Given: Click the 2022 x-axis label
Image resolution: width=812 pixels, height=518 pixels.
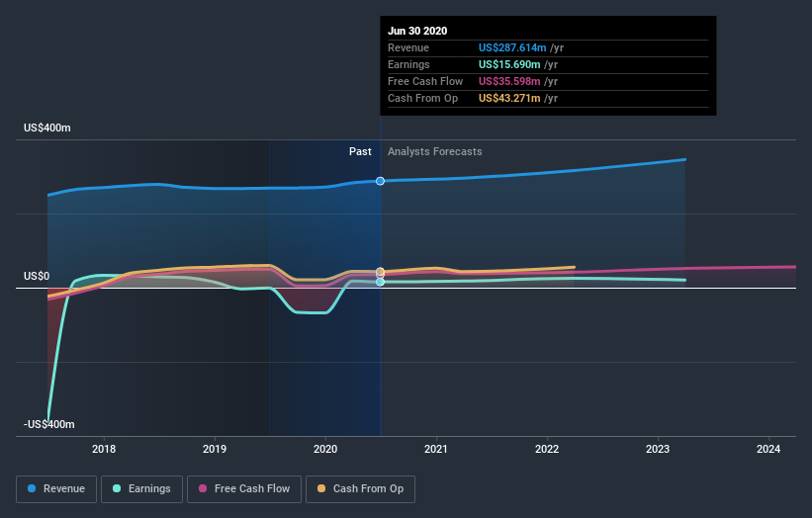Looking at the screenshot, I should pos(547,449).
